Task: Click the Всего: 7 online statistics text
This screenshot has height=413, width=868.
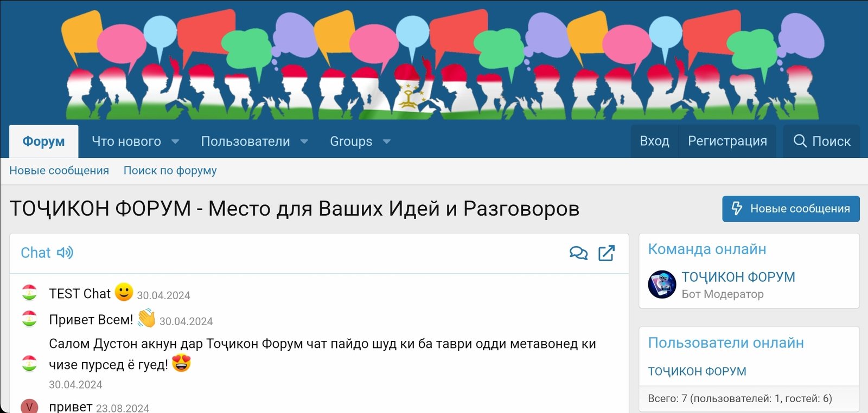Action: [x=740, y=398]
